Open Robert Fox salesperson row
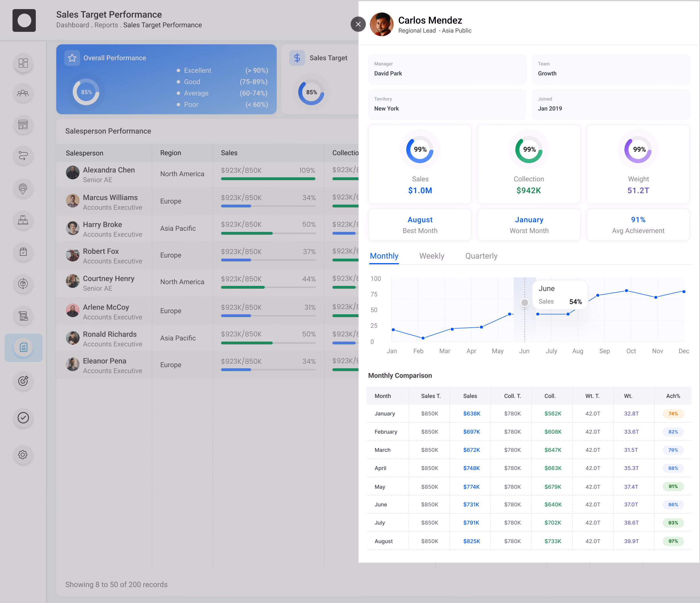Screen dimensions: 700x603 click(x=207, y=255)
